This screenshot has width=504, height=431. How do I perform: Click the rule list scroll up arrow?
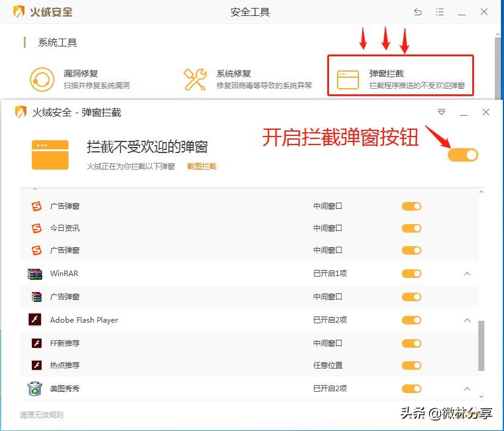481,192
